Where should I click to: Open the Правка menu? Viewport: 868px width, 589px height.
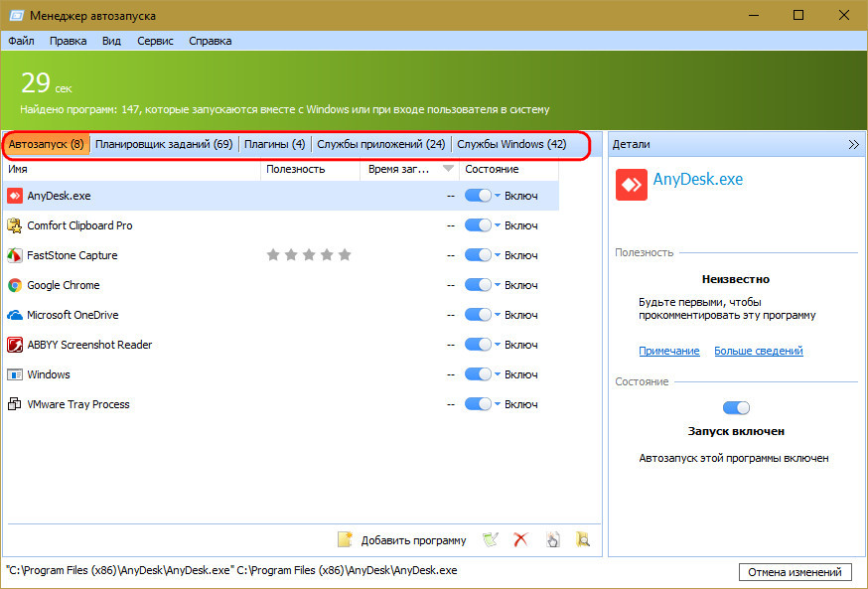pos(69,41)
